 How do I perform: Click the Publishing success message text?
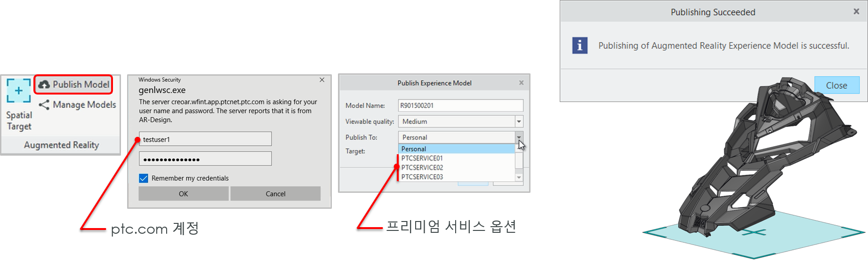tap(723, 46)
